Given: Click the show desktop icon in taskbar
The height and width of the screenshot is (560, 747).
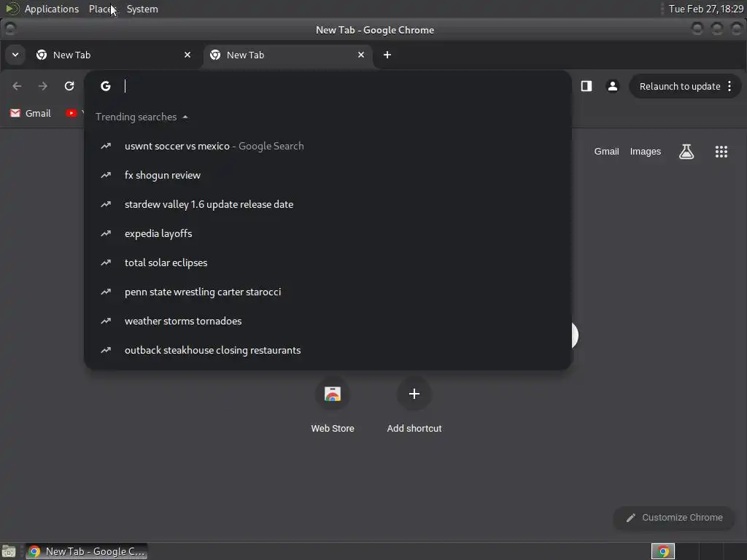Looking at the screenshot, I should (x=9, y=551).
